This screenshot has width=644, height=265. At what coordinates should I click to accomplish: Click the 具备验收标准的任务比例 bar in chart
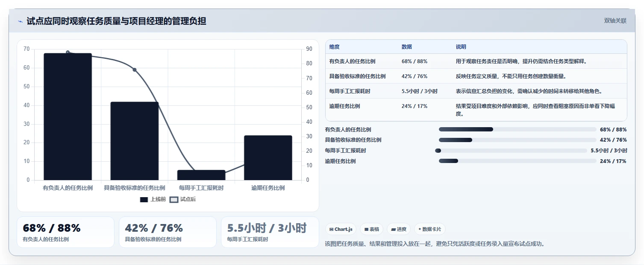click(135, 141)
